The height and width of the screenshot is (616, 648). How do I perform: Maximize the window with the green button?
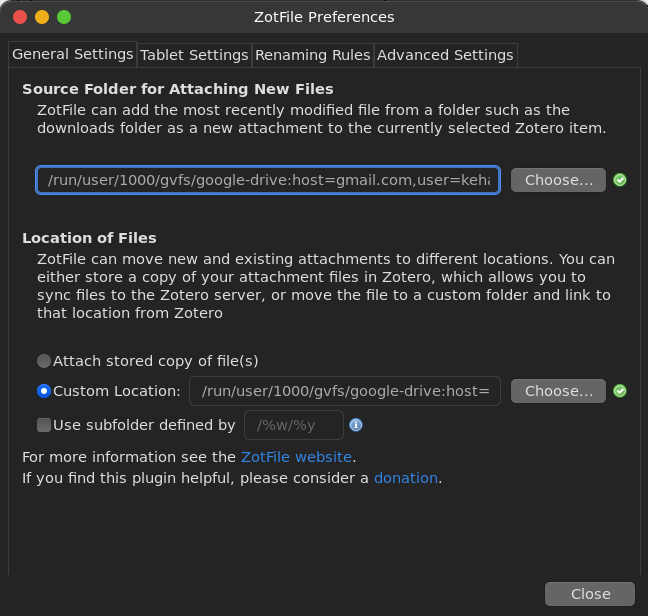[x=64, y=17]
